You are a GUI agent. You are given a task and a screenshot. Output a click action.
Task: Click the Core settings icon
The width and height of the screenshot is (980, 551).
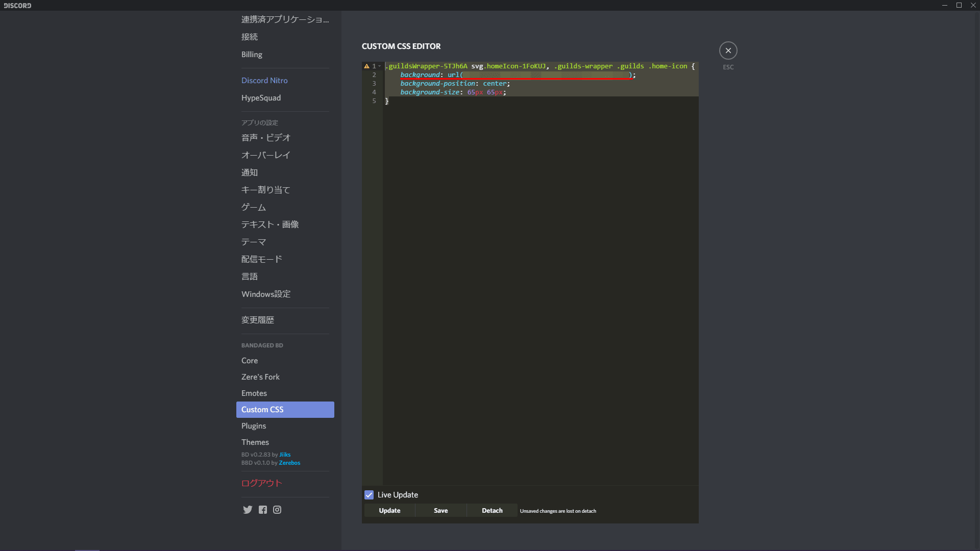point(249,360)
